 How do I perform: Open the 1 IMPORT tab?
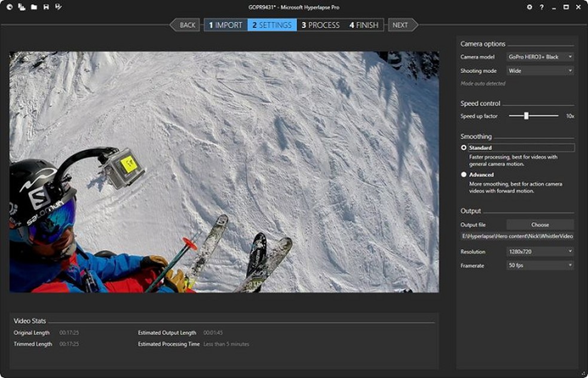point(225,24)
